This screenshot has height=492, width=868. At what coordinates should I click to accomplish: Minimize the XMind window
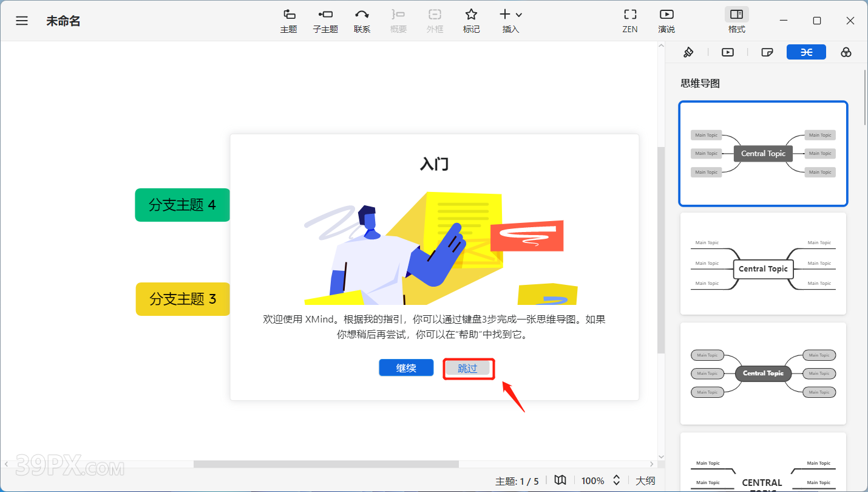[784, 21]
